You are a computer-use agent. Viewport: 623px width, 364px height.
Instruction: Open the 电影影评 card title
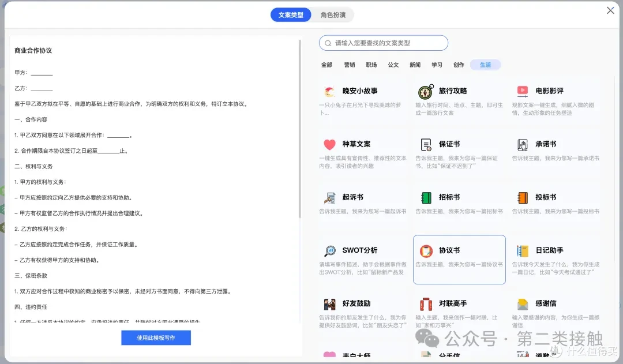pyautogui.click(x=549, y=91)
